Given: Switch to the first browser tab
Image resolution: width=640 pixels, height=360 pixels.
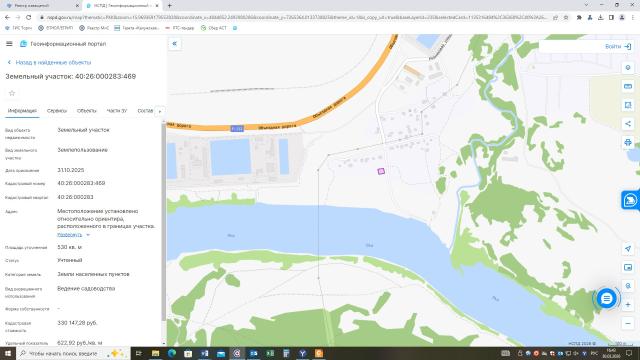Looking at the screenshot, I should tap(42, 6).
